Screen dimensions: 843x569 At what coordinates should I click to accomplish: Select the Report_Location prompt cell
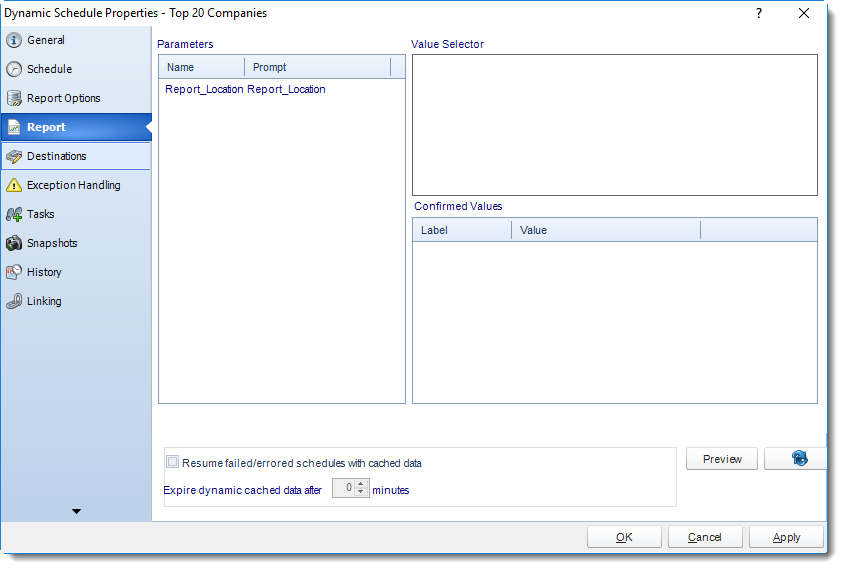(x=287, y=90)
